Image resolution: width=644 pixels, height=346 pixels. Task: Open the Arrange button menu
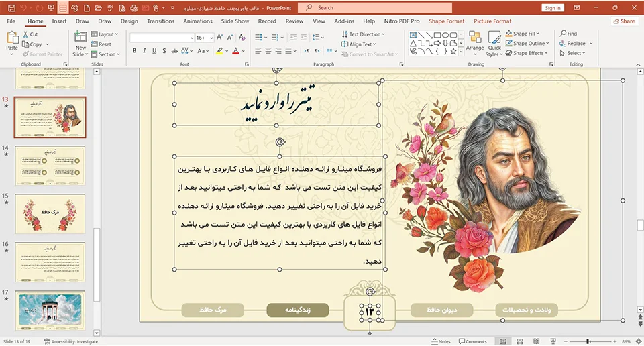click(x=475, y=42)
